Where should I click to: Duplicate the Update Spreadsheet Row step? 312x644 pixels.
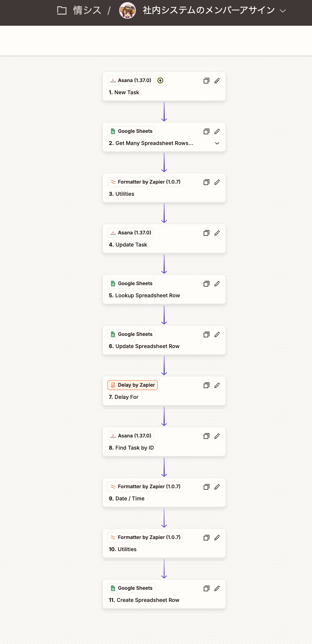coord(206,335)
